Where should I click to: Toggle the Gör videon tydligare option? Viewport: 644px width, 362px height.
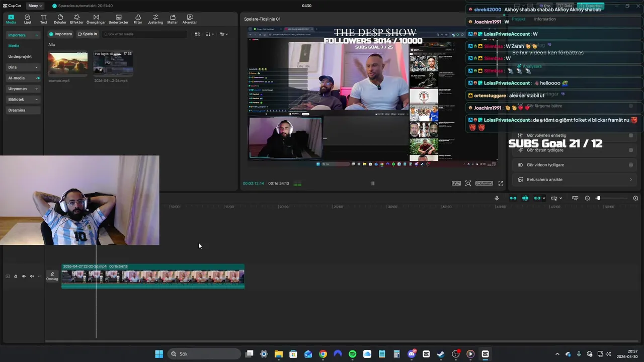(x=631, y=165)
